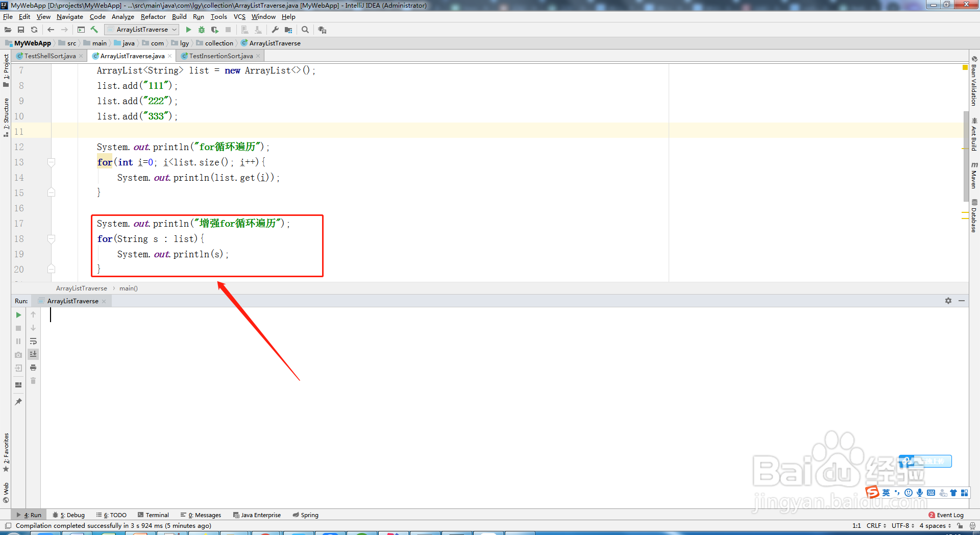Click Up the Stack Trace arrow

pos(33,315)
